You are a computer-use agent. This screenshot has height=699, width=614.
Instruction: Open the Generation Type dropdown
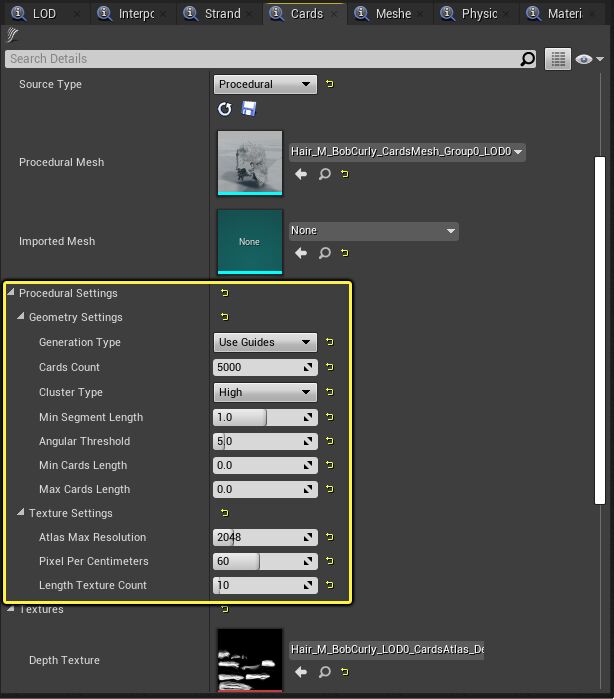[265, 342]
